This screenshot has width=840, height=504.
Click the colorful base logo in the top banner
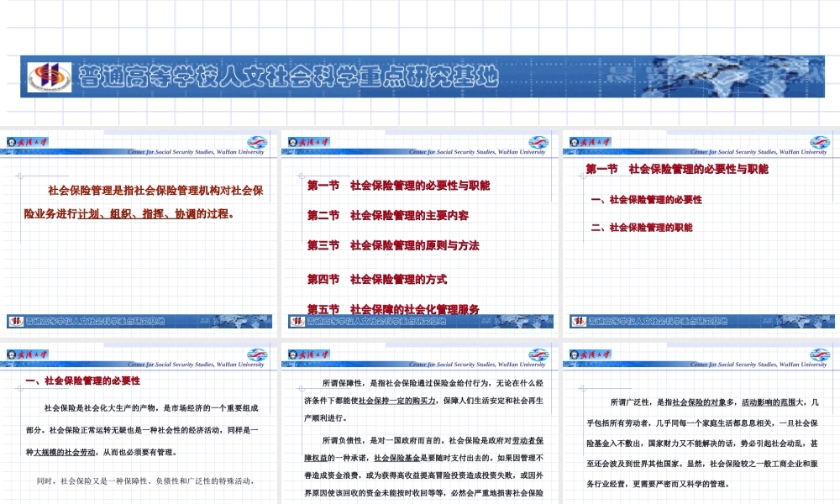coord(50,76)
